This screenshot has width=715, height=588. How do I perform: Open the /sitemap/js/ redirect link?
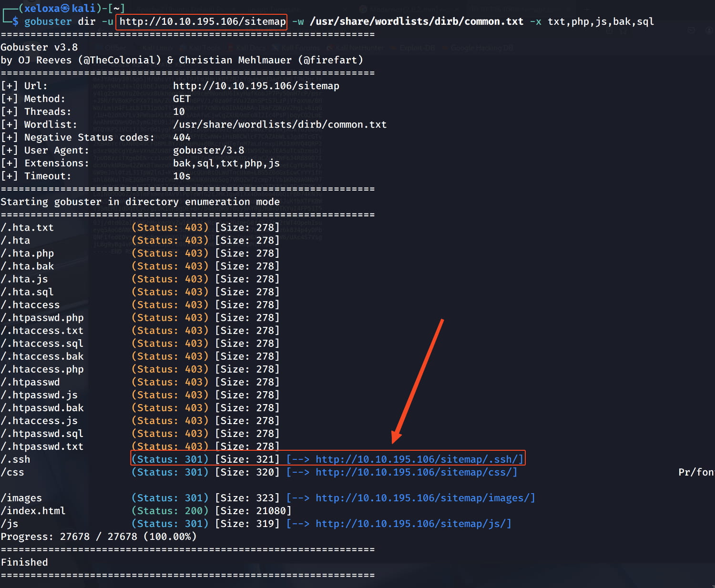click(x=413, y=524)
